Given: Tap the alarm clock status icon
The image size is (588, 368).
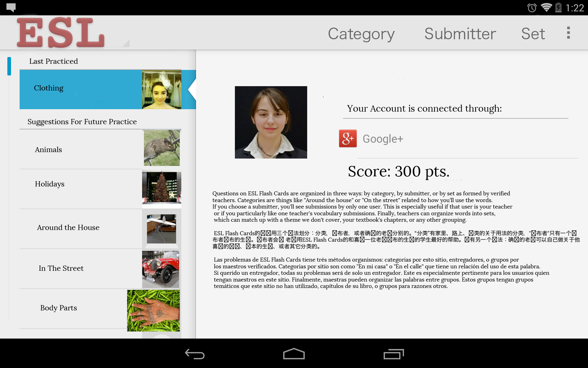Looking at the screenshot, I should click(532, 8).
